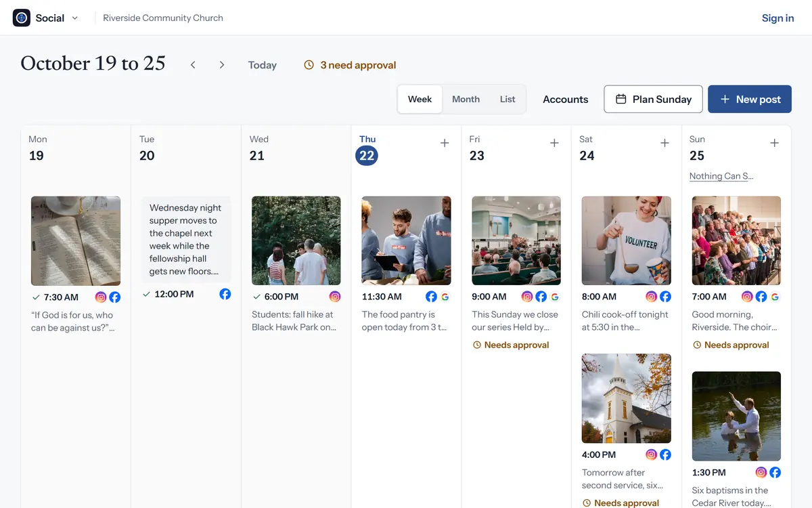The width and height of the screenshot is (812, 508).
Task: Click Needs approval on Saturday's 4:00 PM post
Action: pos(621,503)
